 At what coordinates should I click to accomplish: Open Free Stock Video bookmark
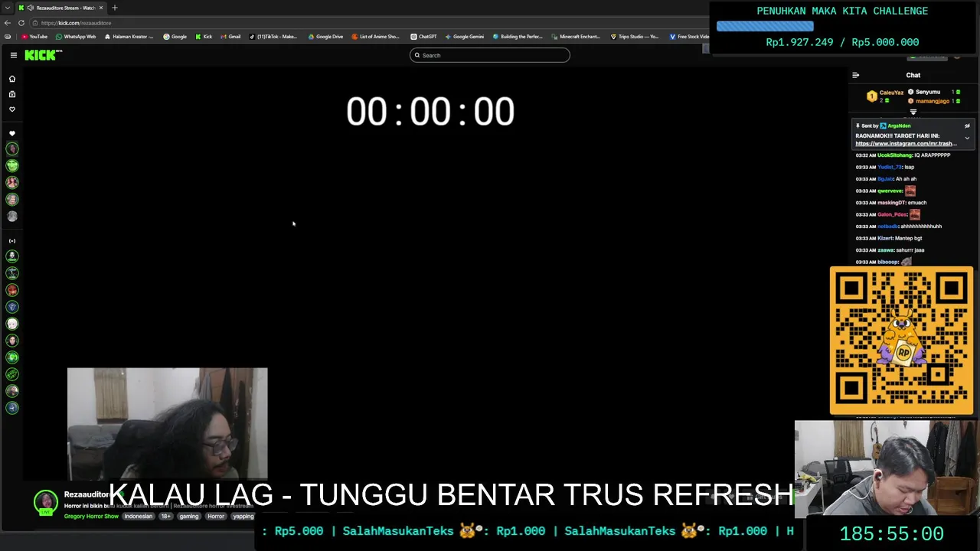click(x=689, y=37)
